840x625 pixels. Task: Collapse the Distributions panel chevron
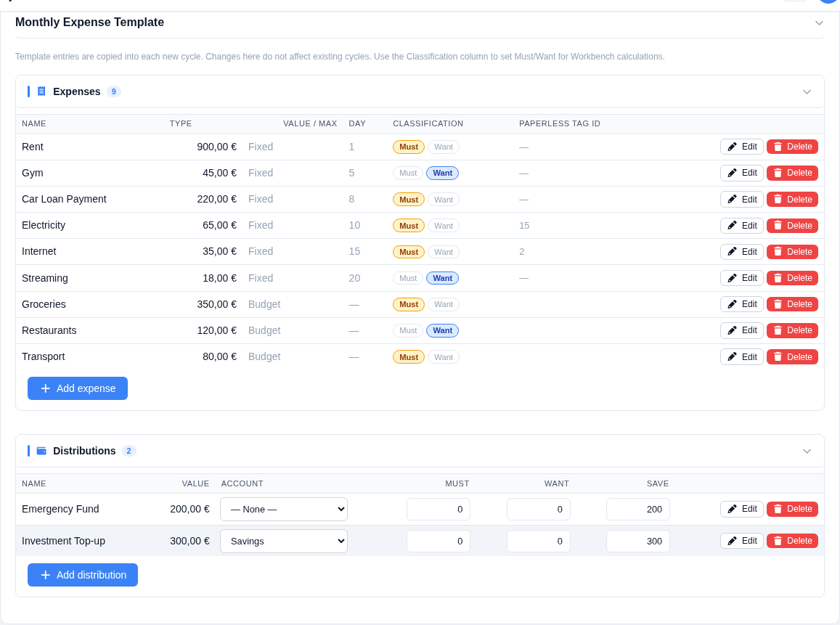coord(807,452)
